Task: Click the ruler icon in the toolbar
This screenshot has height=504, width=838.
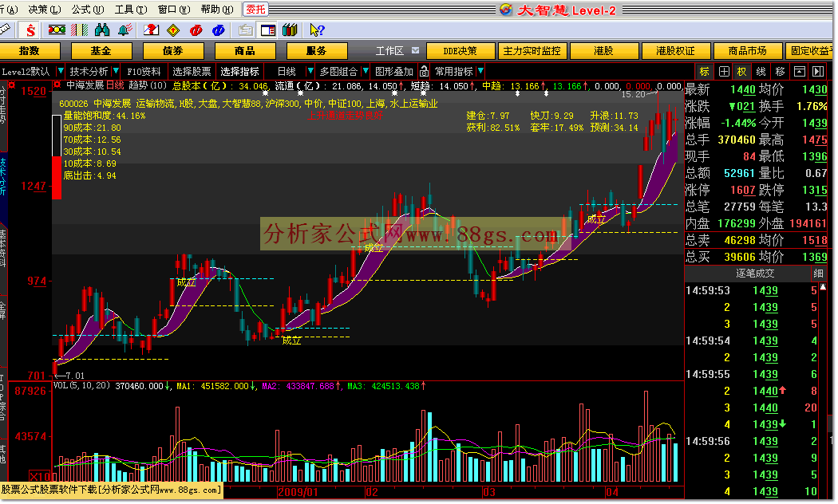Action: [x=5, y=30]
